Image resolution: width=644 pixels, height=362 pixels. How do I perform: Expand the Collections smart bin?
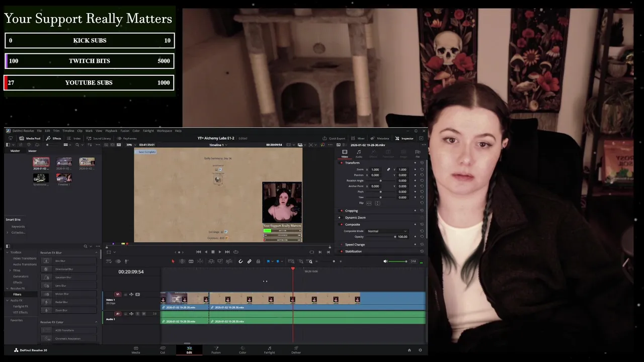pyautogui.click(x=8, y=233)
